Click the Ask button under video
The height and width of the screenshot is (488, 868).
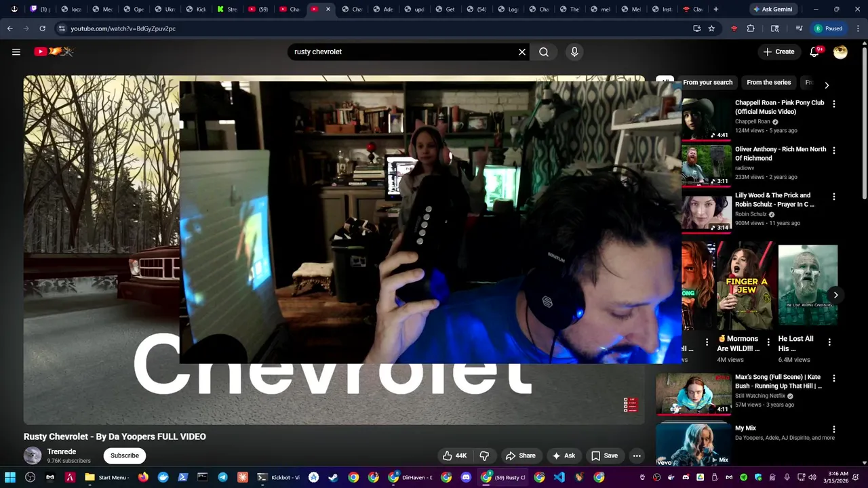click(x=564, y=455)
